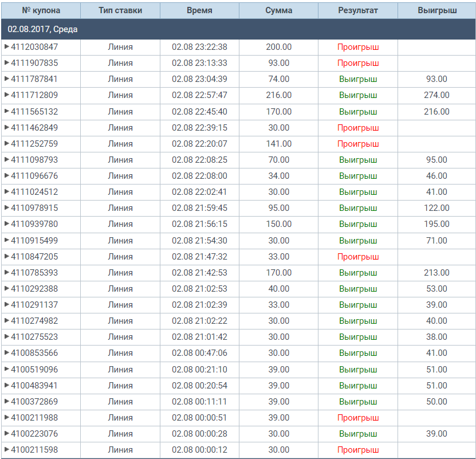476x459 pixels.
Task: Click the 122.00 winnings cell
Action: [x=436, y=208]
